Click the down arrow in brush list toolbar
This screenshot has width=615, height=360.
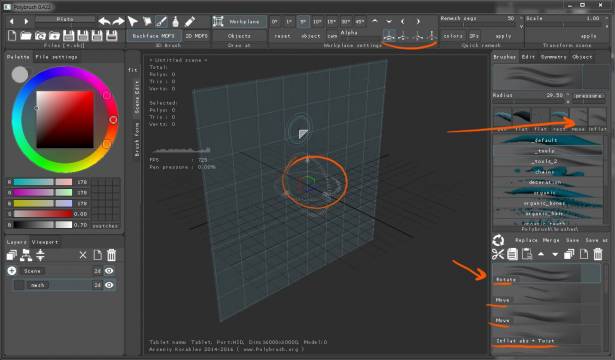pos(555,255)
